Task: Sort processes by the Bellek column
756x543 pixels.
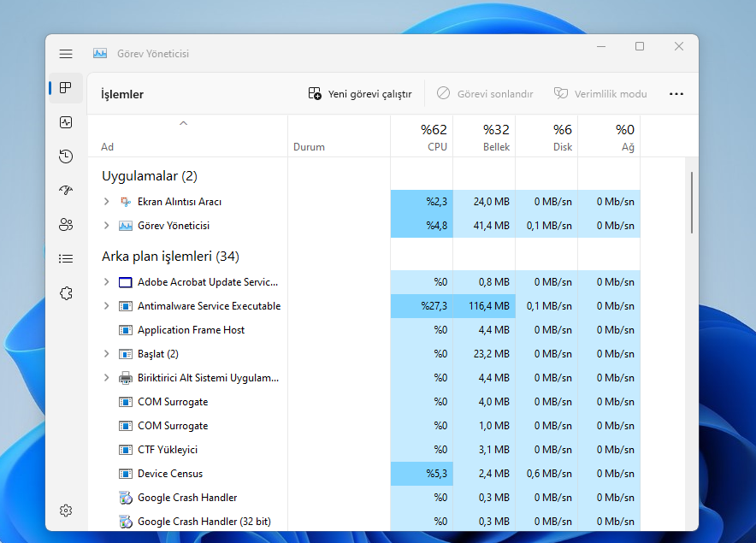Action: (x=483, y=138)
